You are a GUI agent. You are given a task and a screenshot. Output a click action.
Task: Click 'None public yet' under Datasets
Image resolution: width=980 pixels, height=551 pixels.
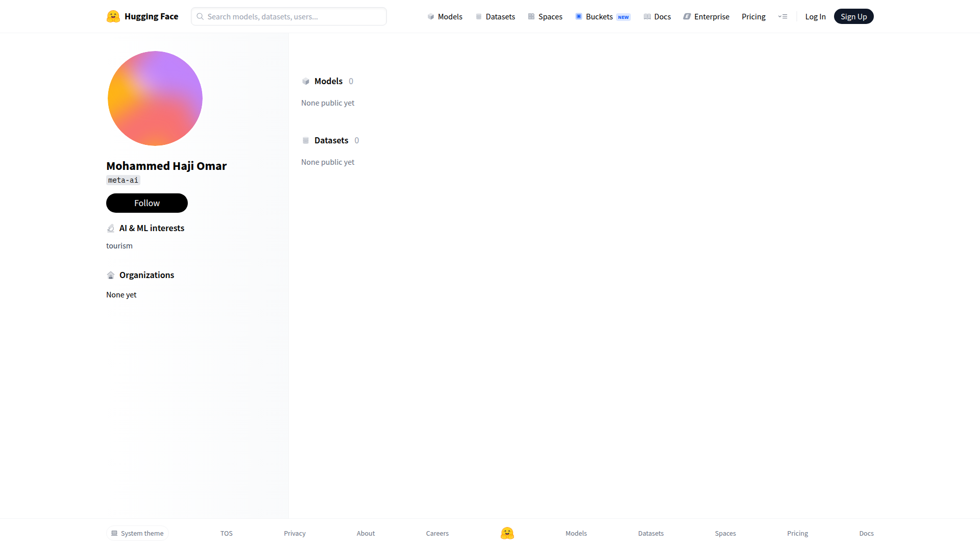click(x=328, y=162)
